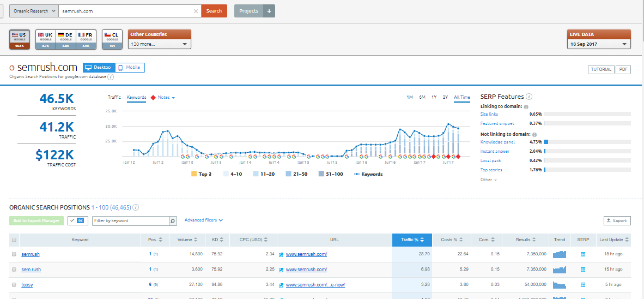Open Live Data 18 Sep 2017 dropdown
Image resolution: width=644 pixels, height=299 pixels.
(599, 44)
